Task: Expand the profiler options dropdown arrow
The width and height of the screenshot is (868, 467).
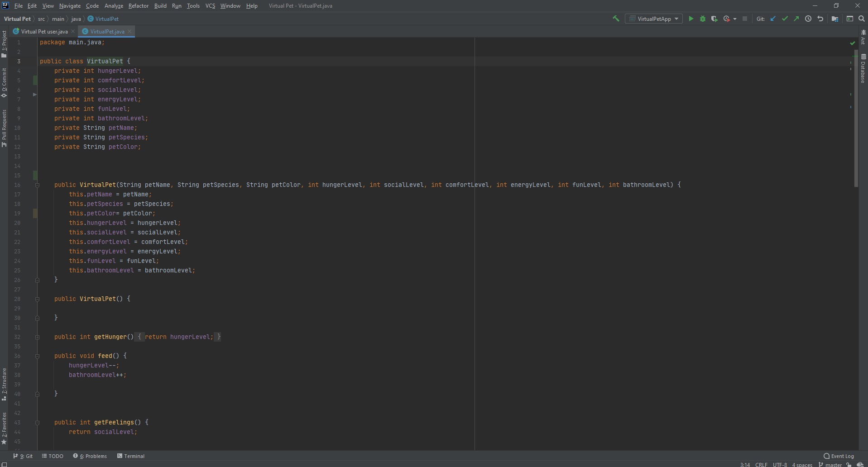Action: click(734, 19)
